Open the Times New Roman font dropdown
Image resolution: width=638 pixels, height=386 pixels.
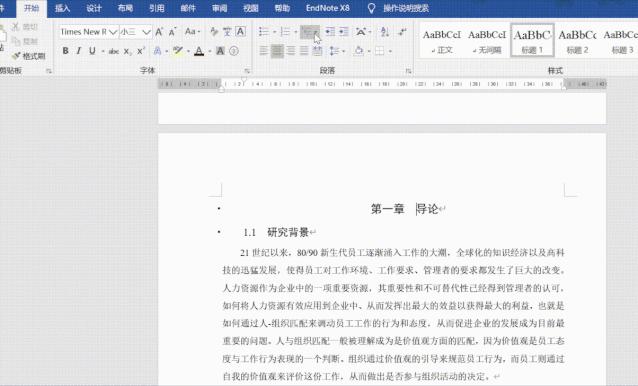tap(113, 32)
